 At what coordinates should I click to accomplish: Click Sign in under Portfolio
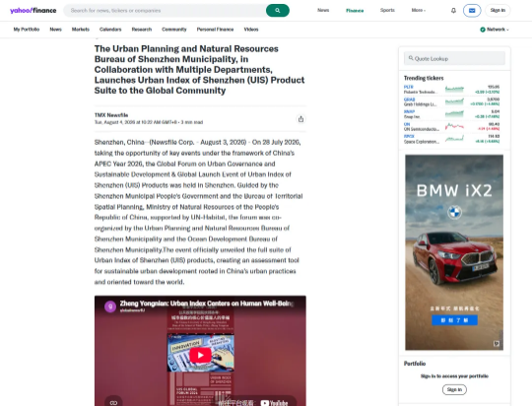coord(454,389)
